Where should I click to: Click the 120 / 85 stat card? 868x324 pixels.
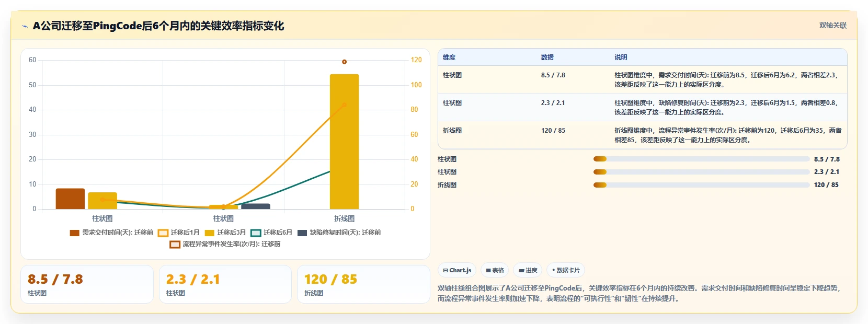point(363,284)
